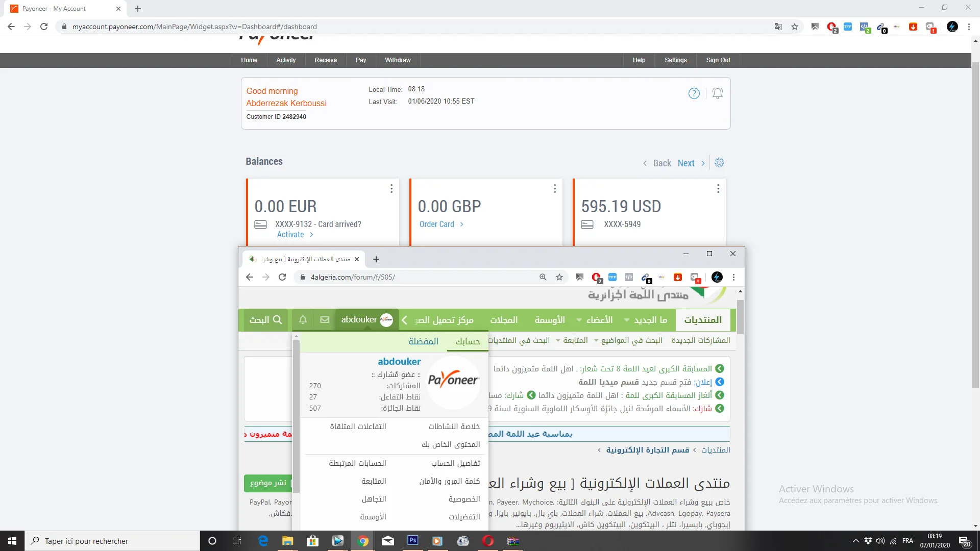Viewport: 980px width, 551px height.
Task: Open the Balances settings gear icon
Action: point(719,163)
